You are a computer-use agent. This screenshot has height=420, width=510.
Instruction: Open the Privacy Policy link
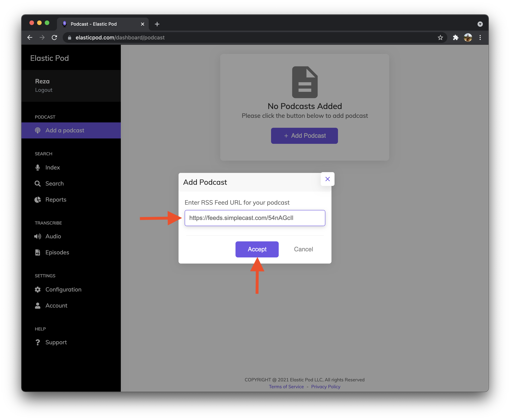click(x=326, y=387)
